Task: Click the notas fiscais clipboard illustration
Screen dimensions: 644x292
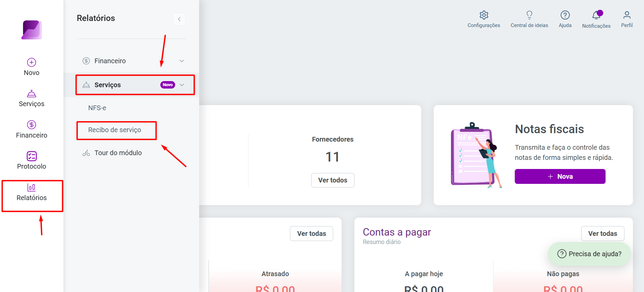Action: click(476, 155)
